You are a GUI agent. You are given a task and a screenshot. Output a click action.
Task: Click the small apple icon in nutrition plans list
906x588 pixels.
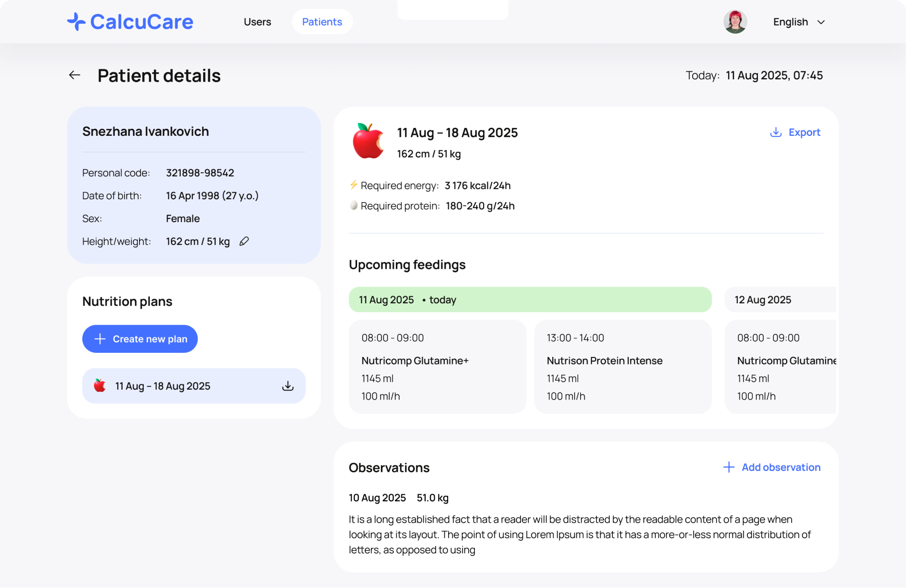click(x=99, y=385)
